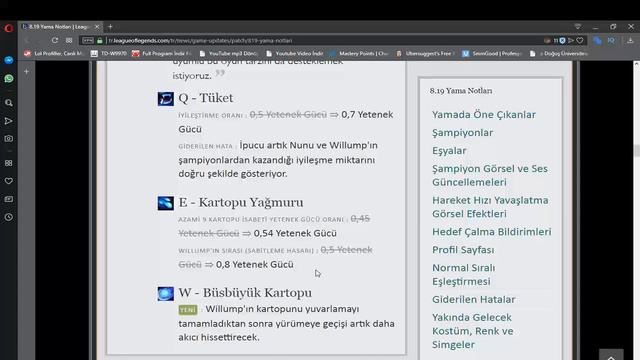640x360 pixels.
Task: Click the scroll-to-top arrow button
Action: click(x=611, y=355)
